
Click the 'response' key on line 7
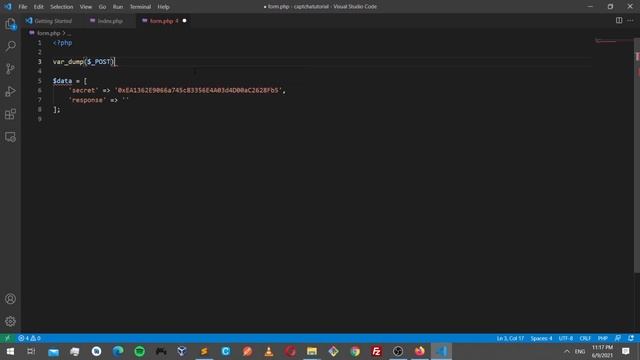[87, 100]
